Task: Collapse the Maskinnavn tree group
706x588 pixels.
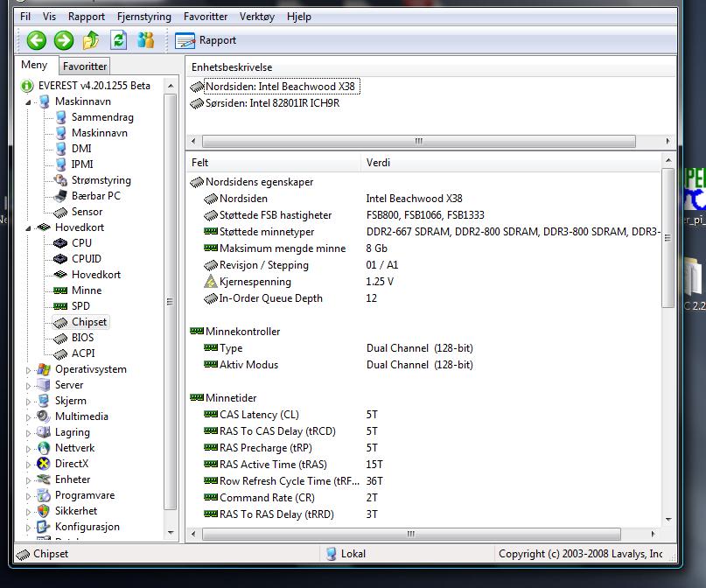Action: 28,102
